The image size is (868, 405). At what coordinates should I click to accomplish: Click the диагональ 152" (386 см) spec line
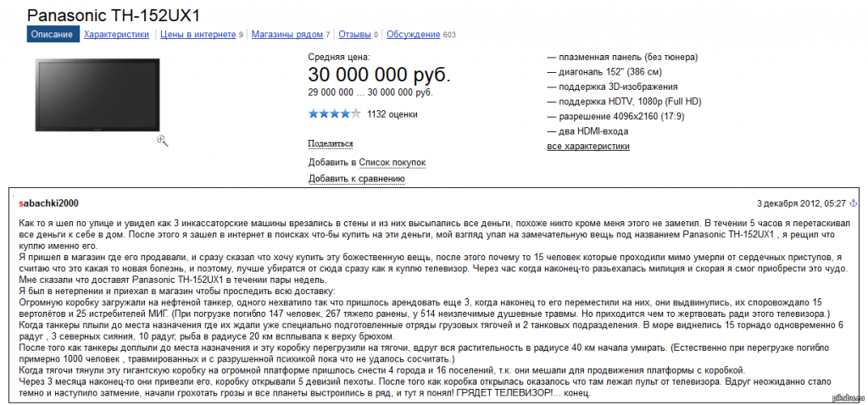(x=604, y=72)
